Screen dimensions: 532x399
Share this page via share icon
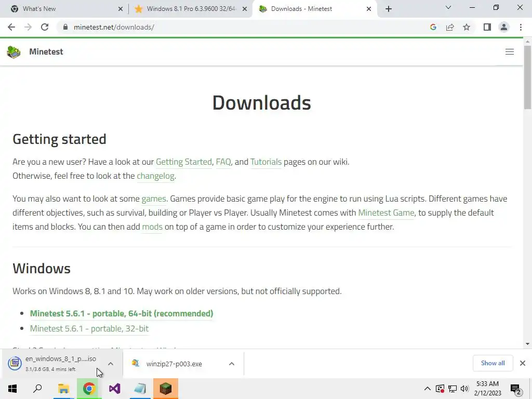(450, 27)
